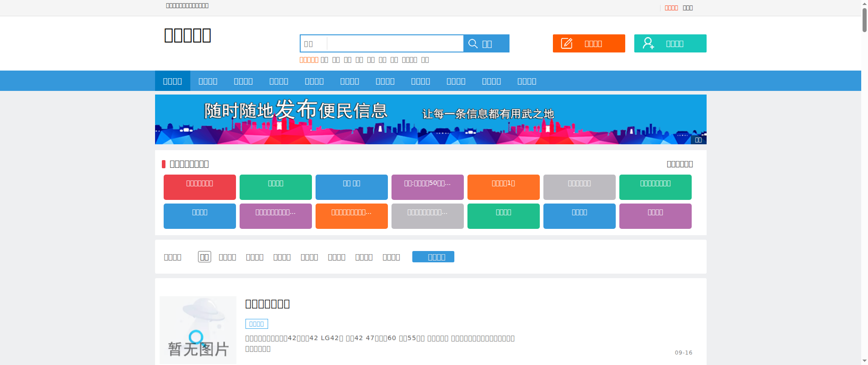The height and width of the screenshot is (365, 868).
Task: Open the category selector inside search box
Action: 313,44
